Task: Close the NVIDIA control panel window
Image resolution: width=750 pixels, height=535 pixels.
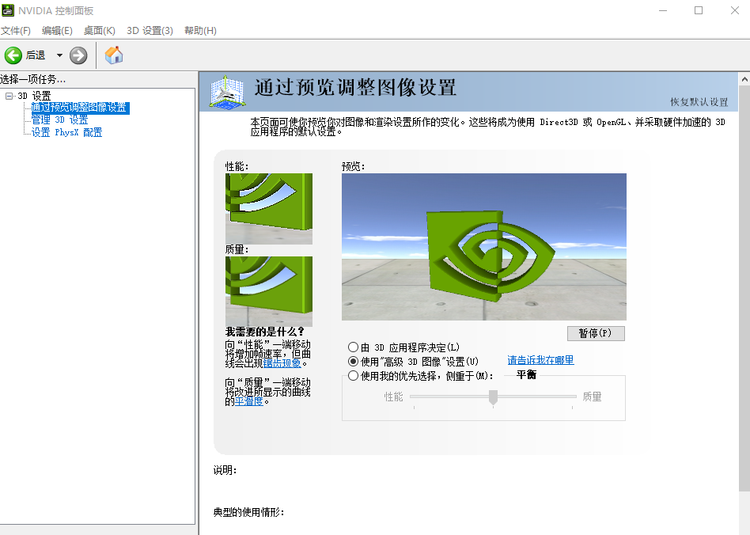Action: [x=735, y=11]
